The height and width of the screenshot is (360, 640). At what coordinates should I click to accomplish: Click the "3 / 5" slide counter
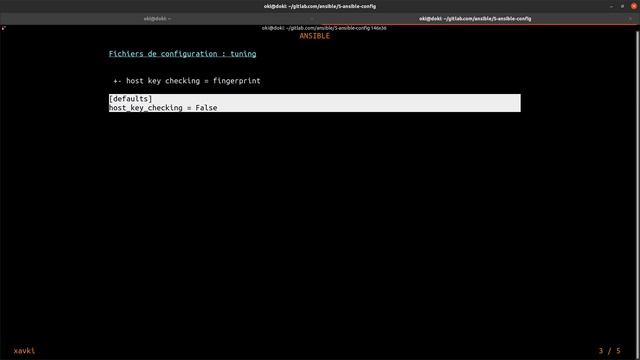point(609,351)
